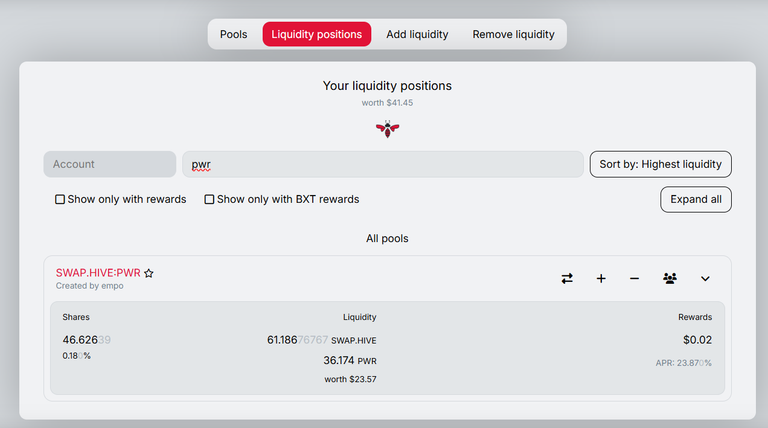Click the Expand all button

(x=696, y=199)
